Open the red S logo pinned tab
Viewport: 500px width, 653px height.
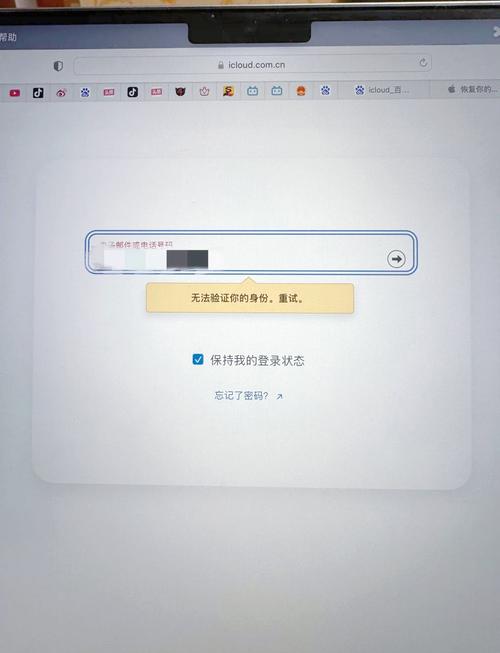(228, 91)
